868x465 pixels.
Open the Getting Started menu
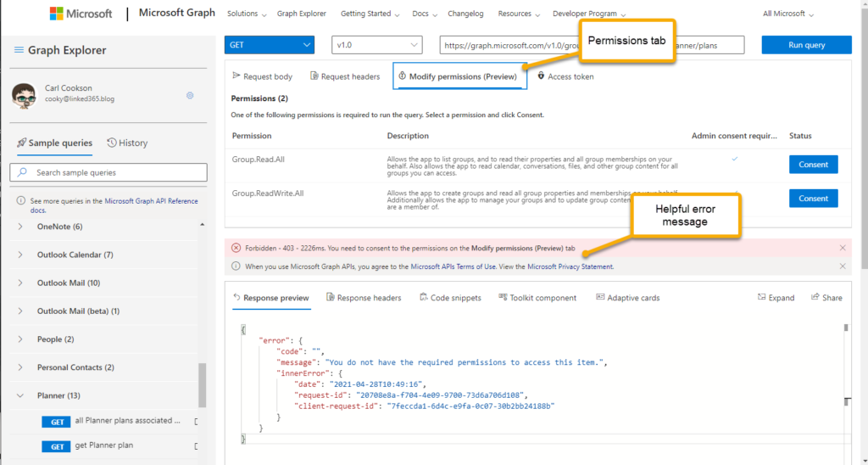coord(370,14)
